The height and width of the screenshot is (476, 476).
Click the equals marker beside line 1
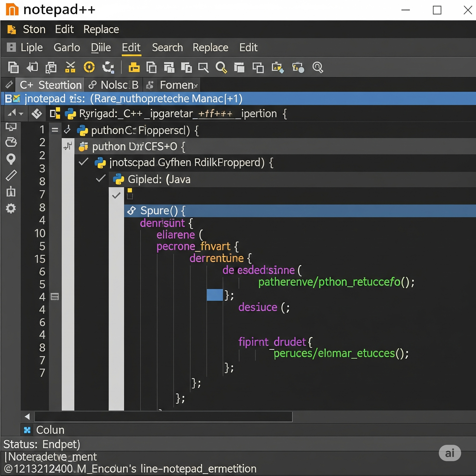coord(55,130)
